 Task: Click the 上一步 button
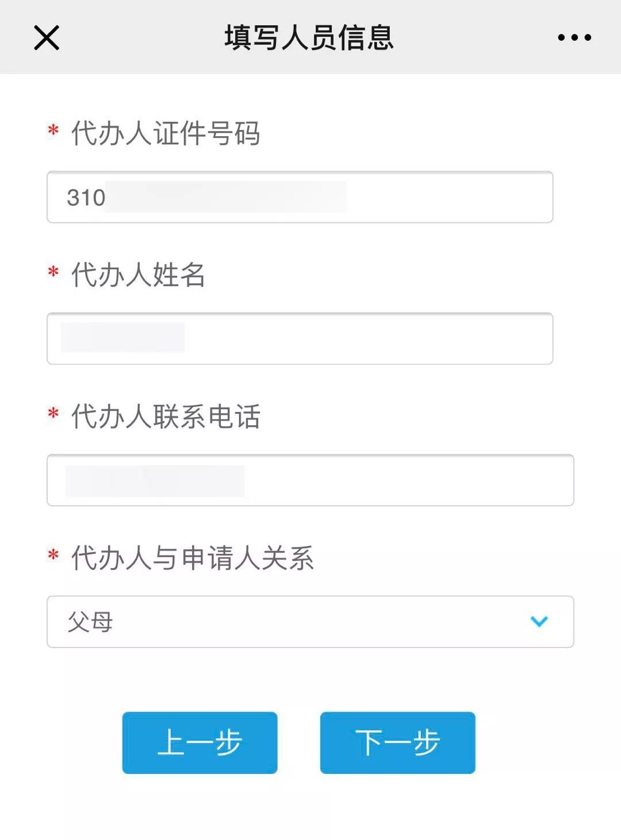click(x=200, y=742)
